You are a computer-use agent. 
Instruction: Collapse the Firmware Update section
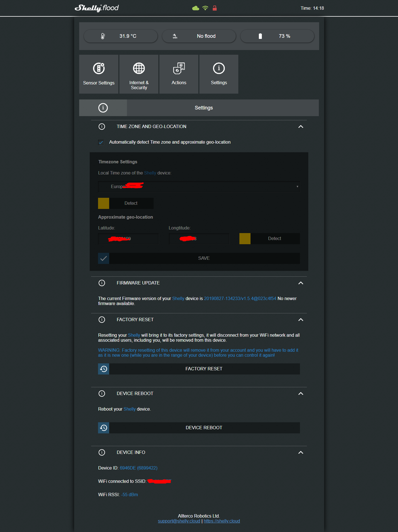(301, 283)
